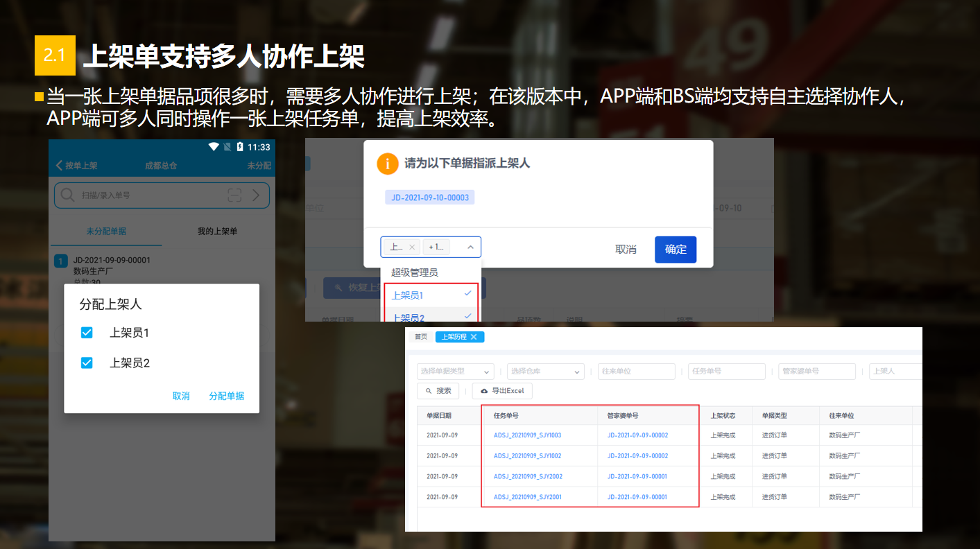Expand the 选择仓库 dropdown
Screen dimensions: 980x549
pyautogui.click(x=545, y=372)
